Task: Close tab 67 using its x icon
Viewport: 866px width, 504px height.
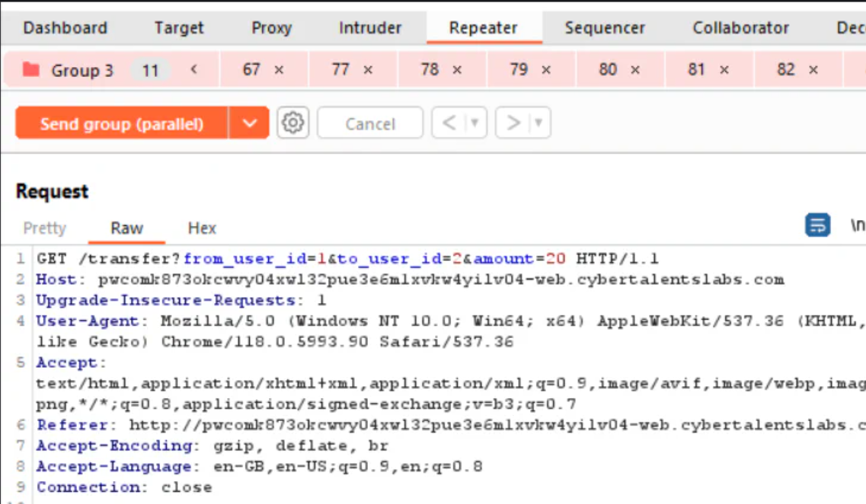Action: pos(279,70)
